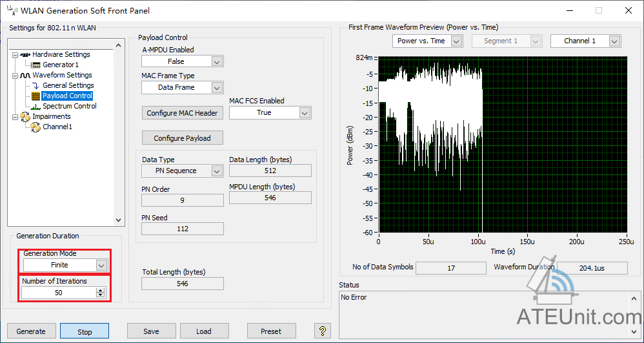Click the Total Length (bytes) field
The height and width of the screenshot is (343, 644).
183,284
